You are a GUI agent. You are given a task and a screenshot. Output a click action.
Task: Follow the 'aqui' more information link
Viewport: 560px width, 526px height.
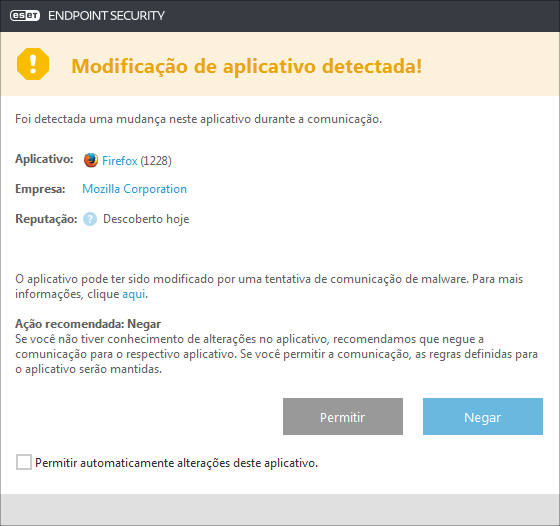pyautogui.click(x=134, y=294)
